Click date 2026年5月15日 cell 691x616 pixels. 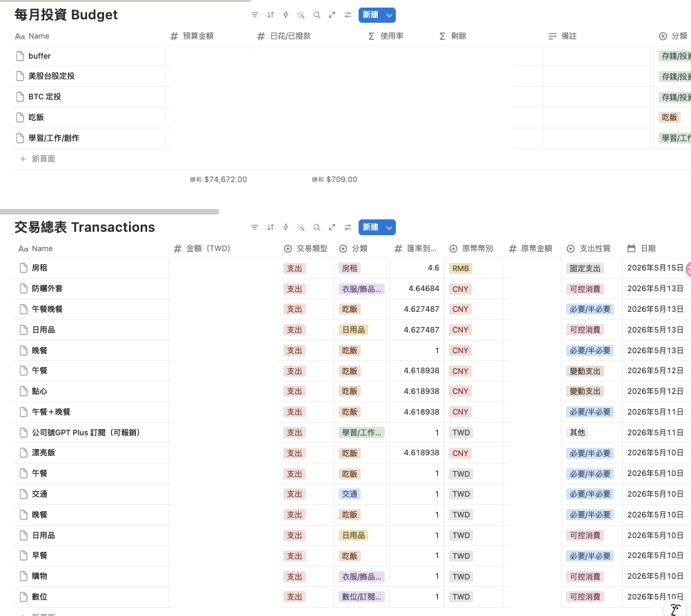[x=655, y=268]
